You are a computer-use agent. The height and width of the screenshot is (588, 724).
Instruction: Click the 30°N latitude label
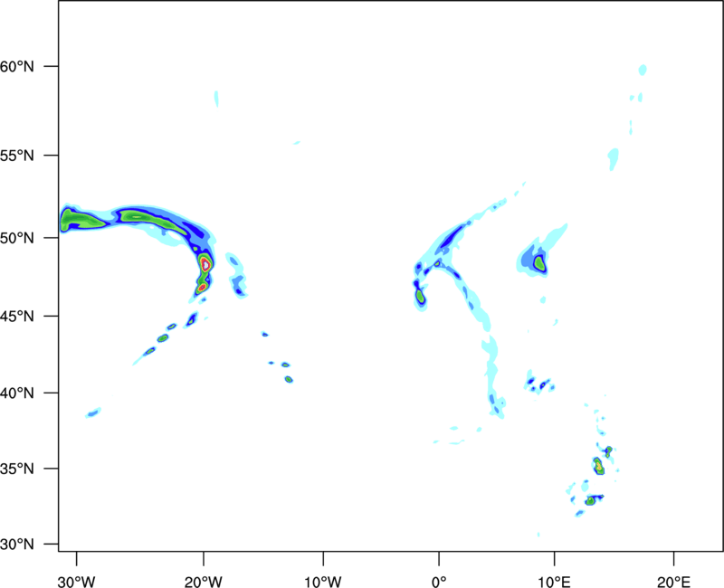pos(17,545)
